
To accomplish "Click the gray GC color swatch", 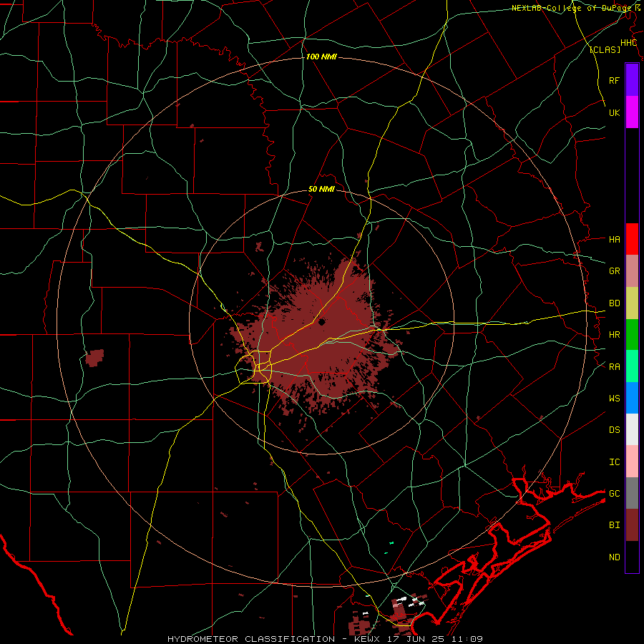I will pos(632,493).
